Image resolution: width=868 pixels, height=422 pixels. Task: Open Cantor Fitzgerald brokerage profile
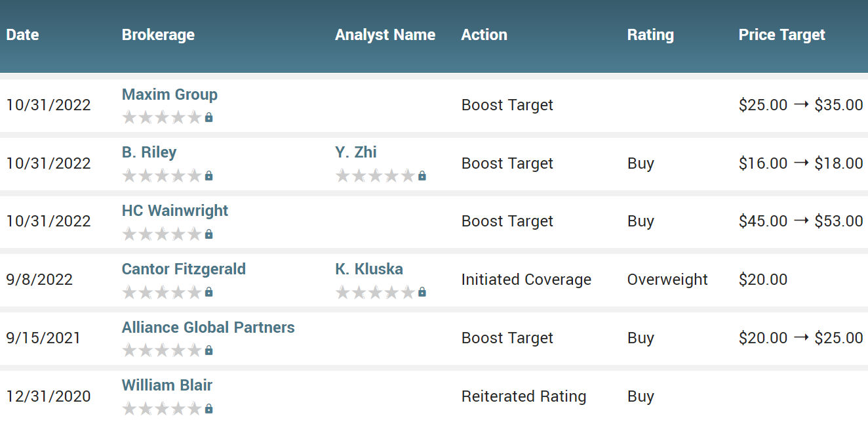click(184, 269)
